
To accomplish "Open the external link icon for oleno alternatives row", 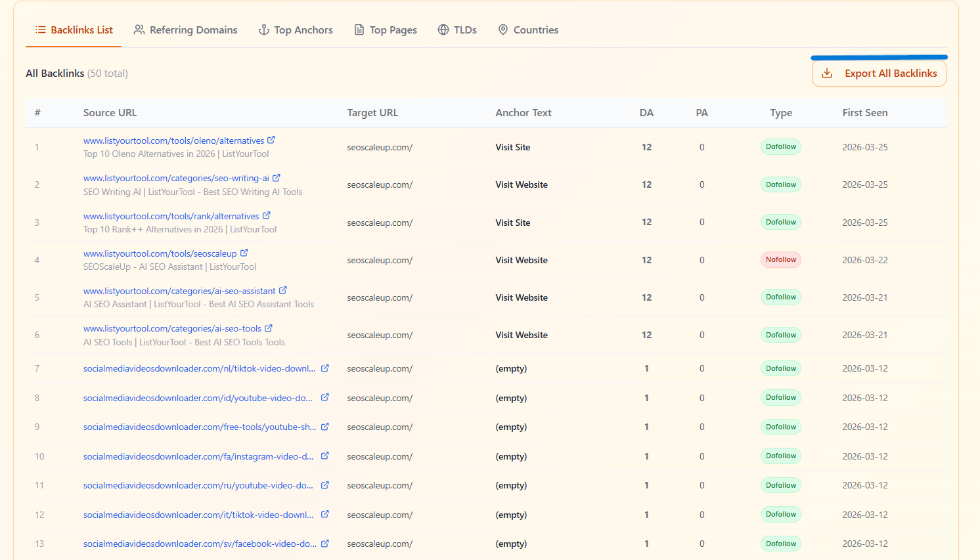I will click(x=272, y=139).
